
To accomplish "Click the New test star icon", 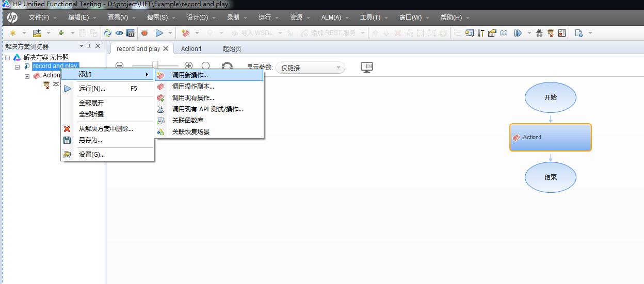I will click(12, 33).
